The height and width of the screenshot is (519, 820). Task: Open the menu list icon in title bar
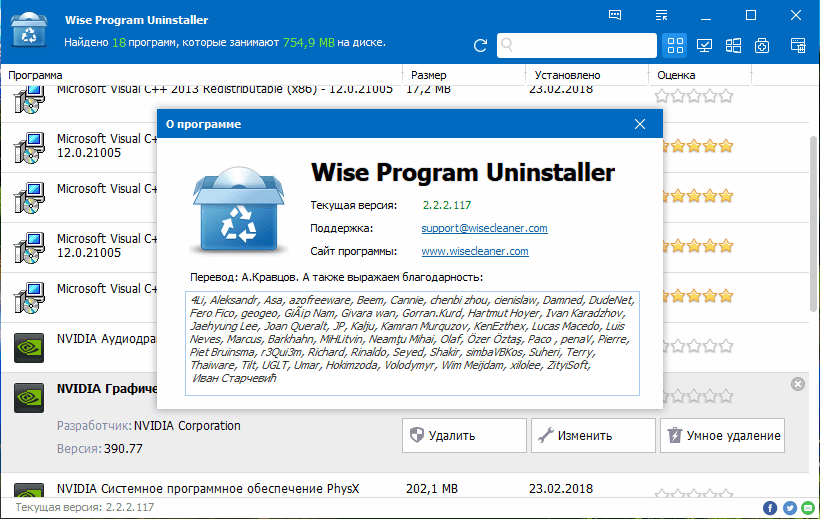(661, 15)
